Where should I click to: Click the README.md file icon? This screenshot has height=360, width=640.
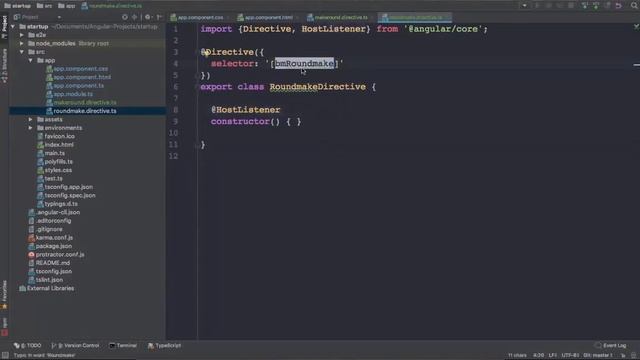[31, 263]
